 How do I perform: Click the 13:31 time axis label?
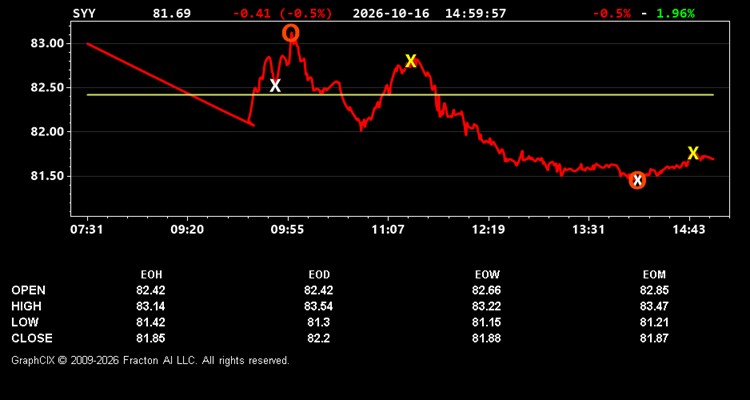(588, 229)
